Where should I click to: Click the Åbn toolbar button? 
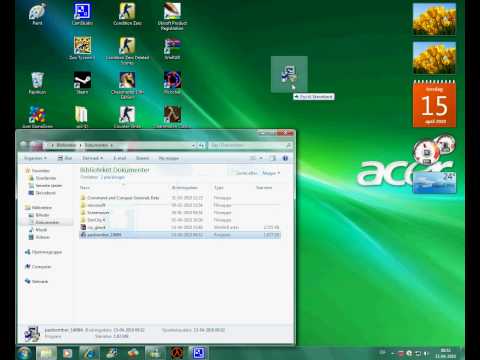click(65, 158)
